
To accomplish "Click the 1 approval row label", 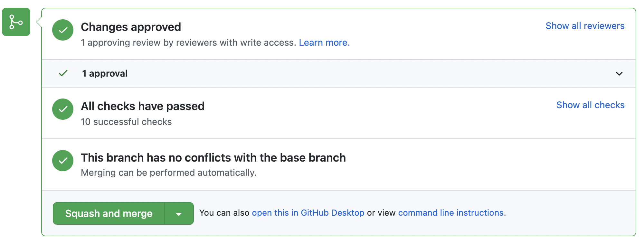I will click(x=105, y=73).
